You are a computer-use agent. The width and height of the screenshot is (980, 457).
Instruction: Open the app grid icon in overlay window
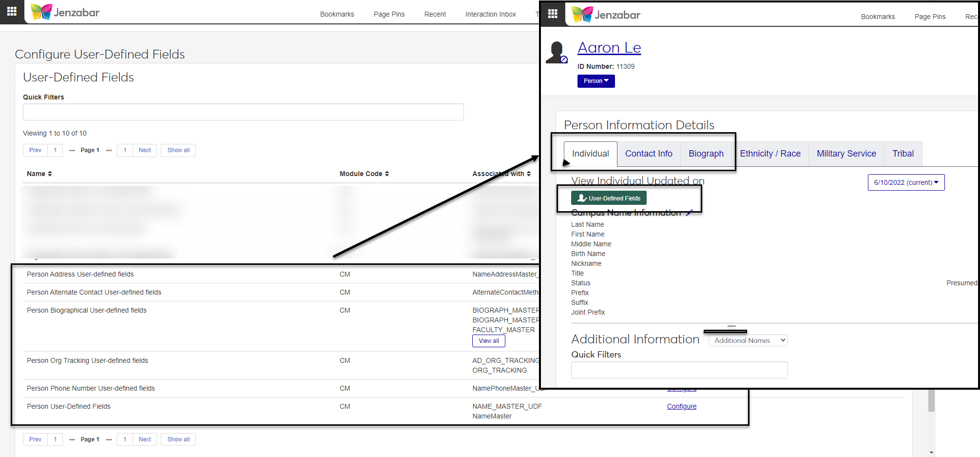[x=553, y=14]
